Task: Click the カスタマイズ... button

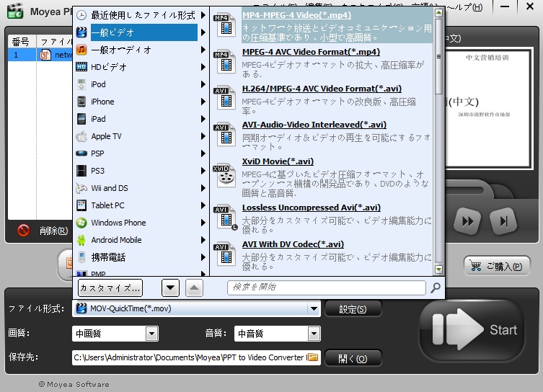Action: coord(110,288)
